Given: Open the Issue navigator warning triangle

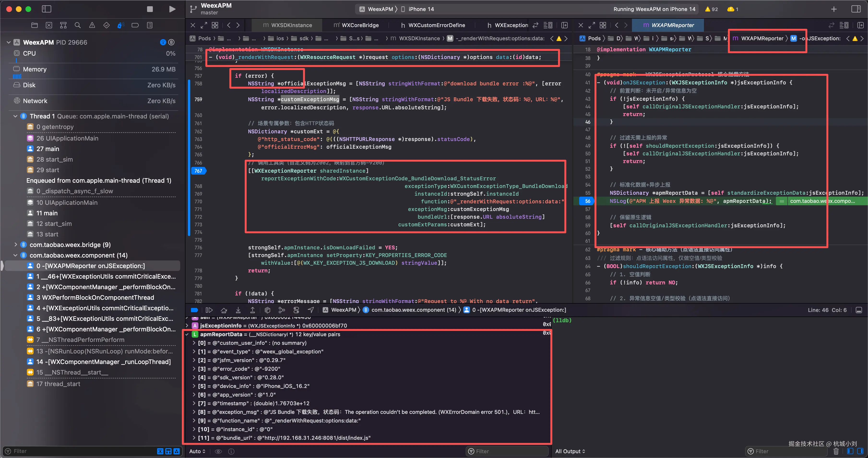Looking at the screenshot, I should 92,25.
